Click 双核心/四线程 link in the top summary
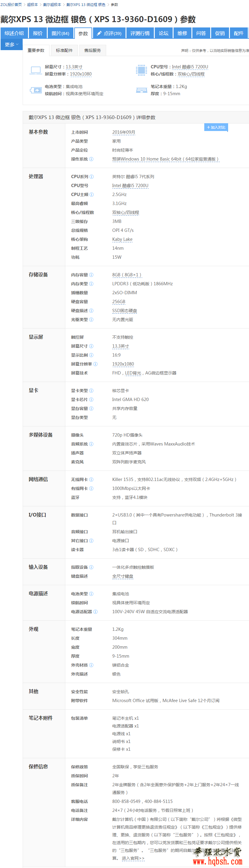Viewport: 249px width, 868px height. 191,74
